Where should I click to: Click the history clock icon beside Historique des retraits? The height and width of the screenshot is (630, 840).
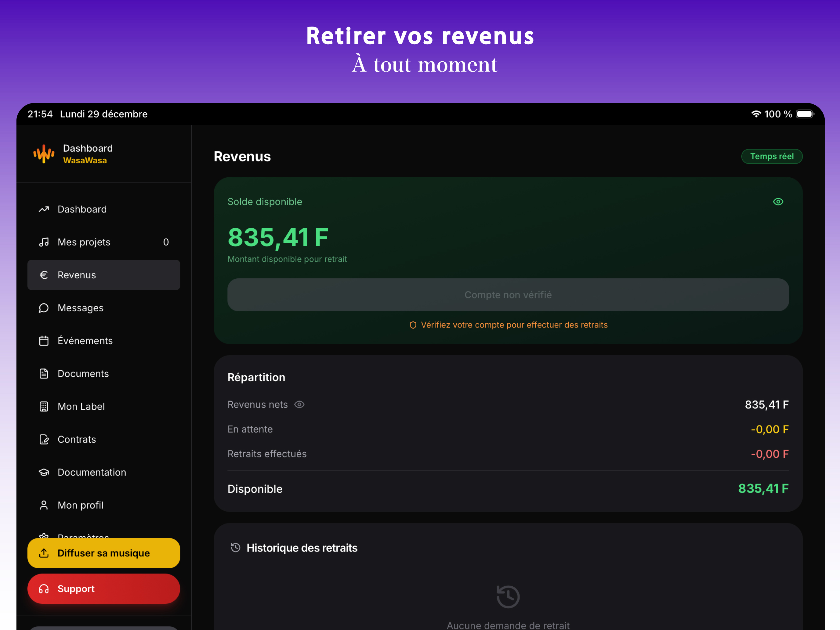[x=236, y=548]
